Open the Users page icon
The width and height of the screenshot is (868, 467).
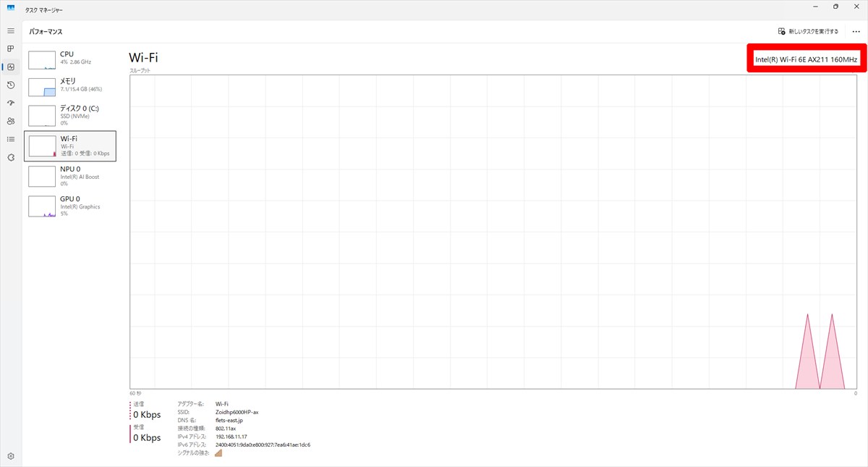pyautogui.click(x=11, y=121)
